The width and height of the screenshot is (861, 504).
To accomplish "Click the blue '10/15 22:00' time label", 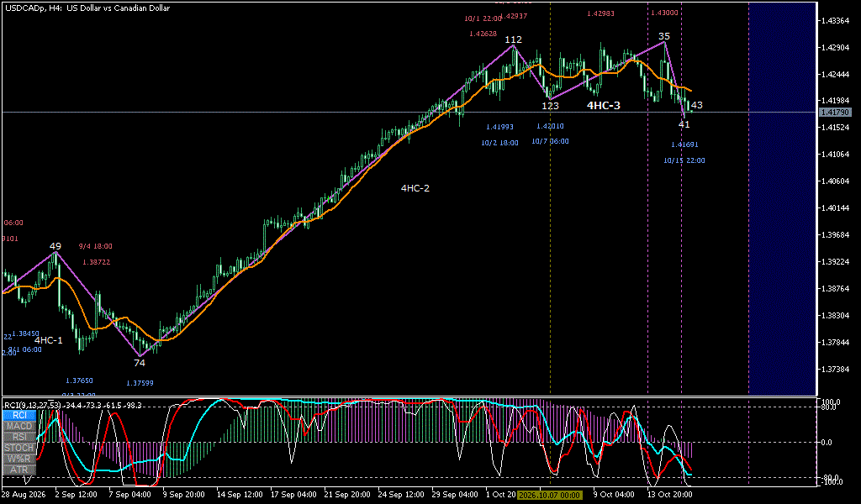I will tap(684, 160).
